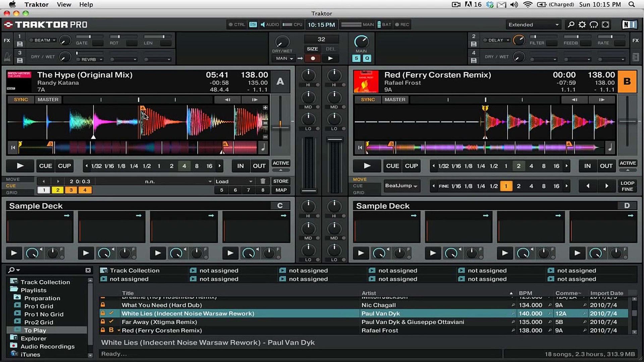Toggle the S snap button
The image size is (644, 362).
click(356, 58)
